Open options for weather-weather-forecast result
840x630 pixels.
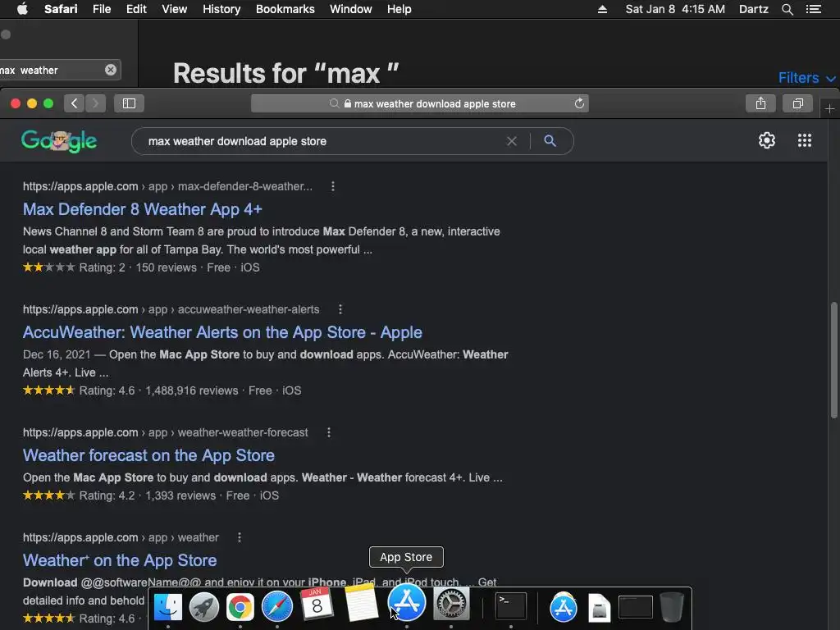click(329, 432)
